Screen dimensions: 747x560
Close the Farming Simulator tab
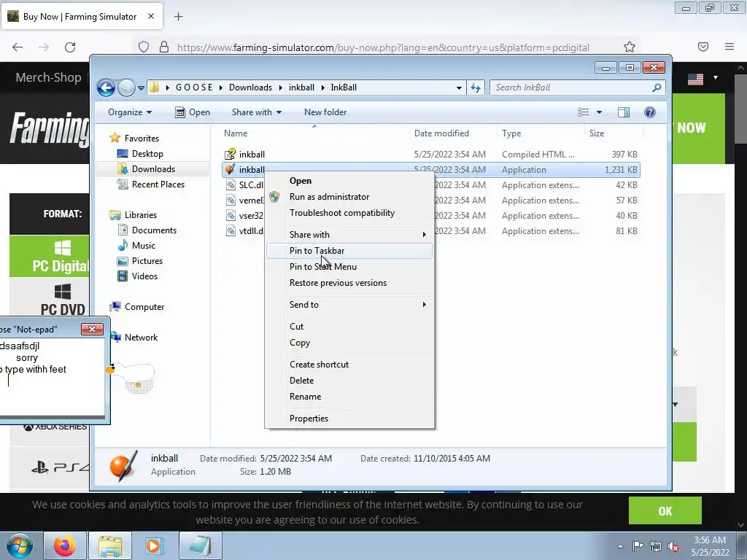[x=151, y=16]
